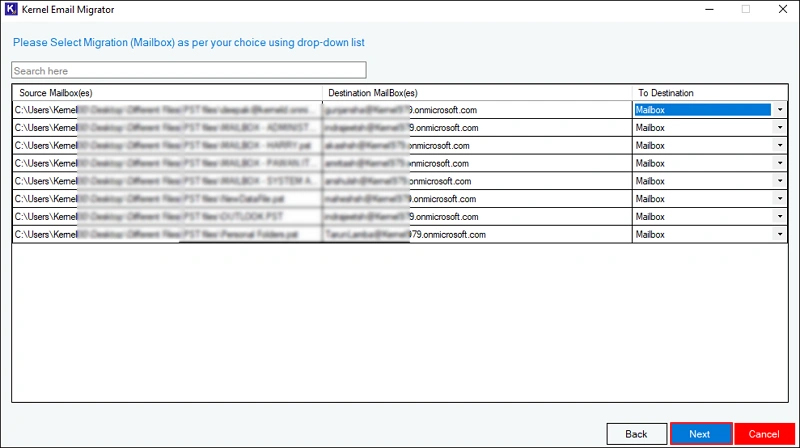The width and height of the screenshot is (800, 448).
Task: Click the Next button
Action: click(x=701, y=434)
